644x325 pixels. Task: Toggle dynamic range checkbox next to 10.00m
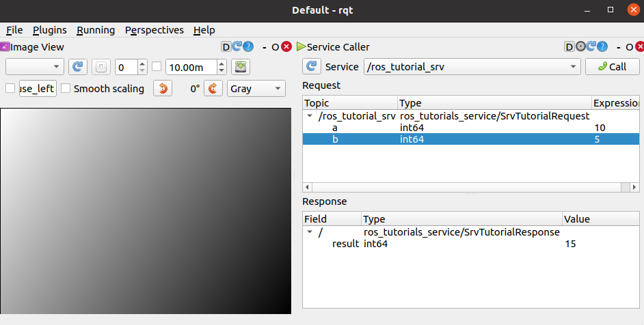pyautogui.click(x=157, y=66)
